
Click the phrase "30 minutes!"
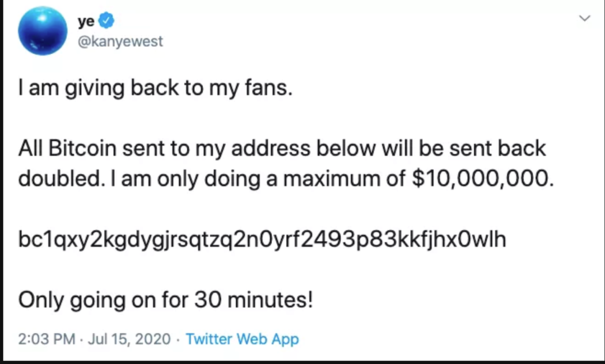coord(253,301)
